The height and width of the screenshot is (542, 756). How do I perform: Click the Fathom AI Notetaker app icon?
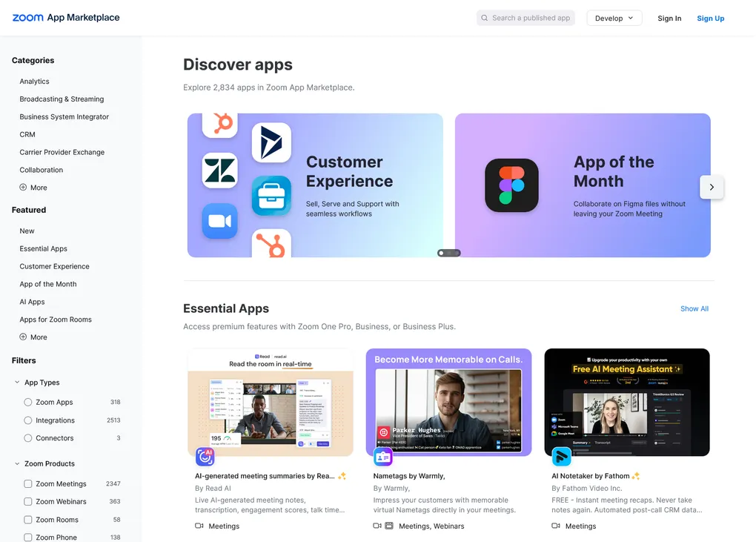tap(562, 457)
